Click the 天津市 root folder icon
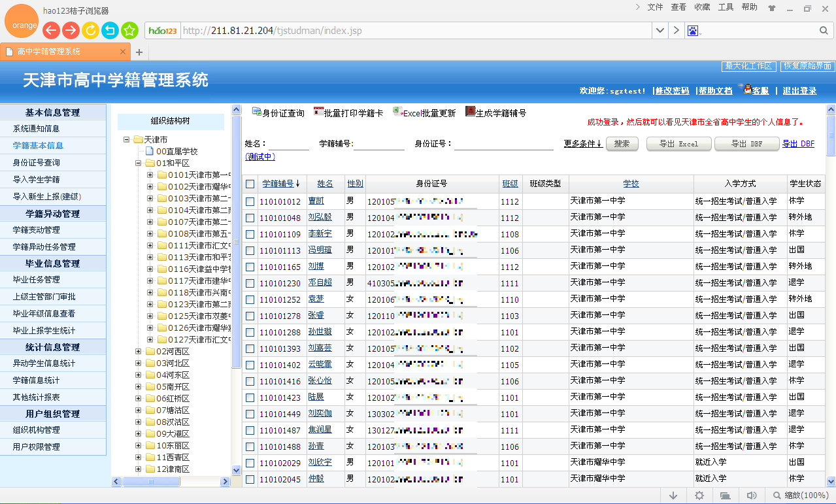The image size is (836, 504). [138, 139]
